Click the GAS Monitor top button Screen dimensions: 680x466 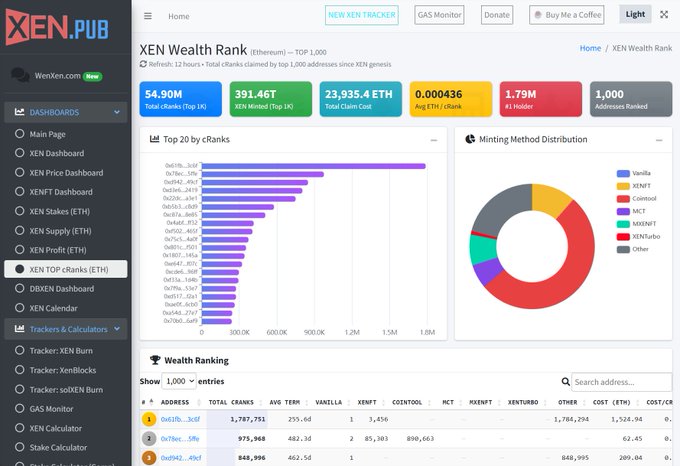point(439,15)
